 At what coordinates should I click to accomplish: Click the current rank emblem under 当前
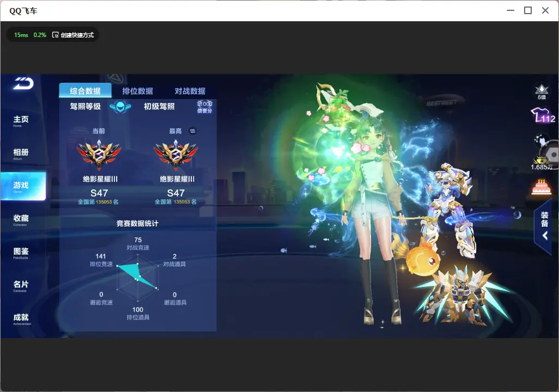pyautogui.click(x=99, y=155)
